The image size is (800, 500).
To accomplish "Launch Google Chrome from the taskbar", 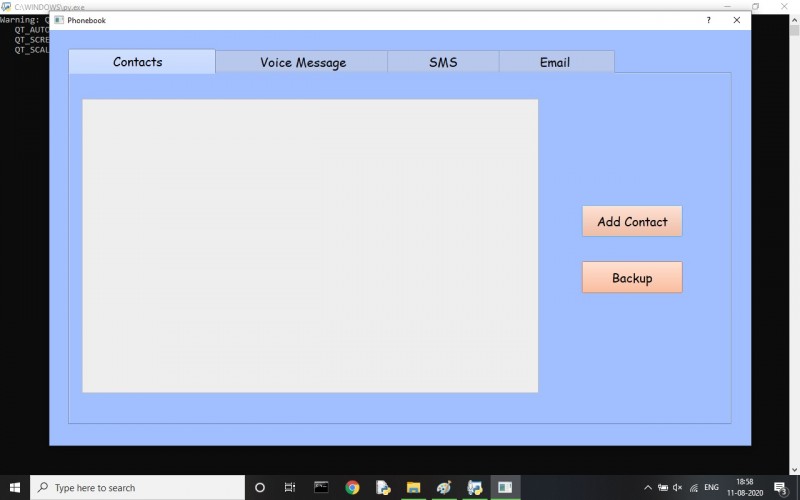I will coord(352,488).
